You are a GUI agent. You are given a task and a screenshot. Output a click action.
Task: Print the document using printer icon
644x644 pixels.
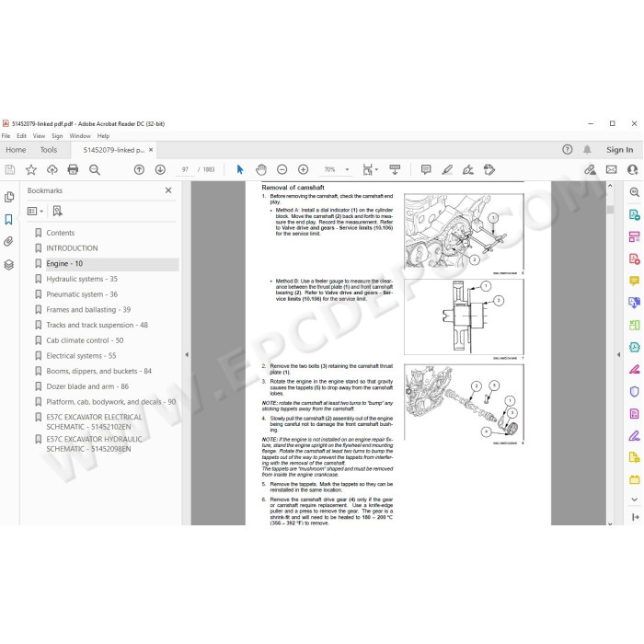73,169
